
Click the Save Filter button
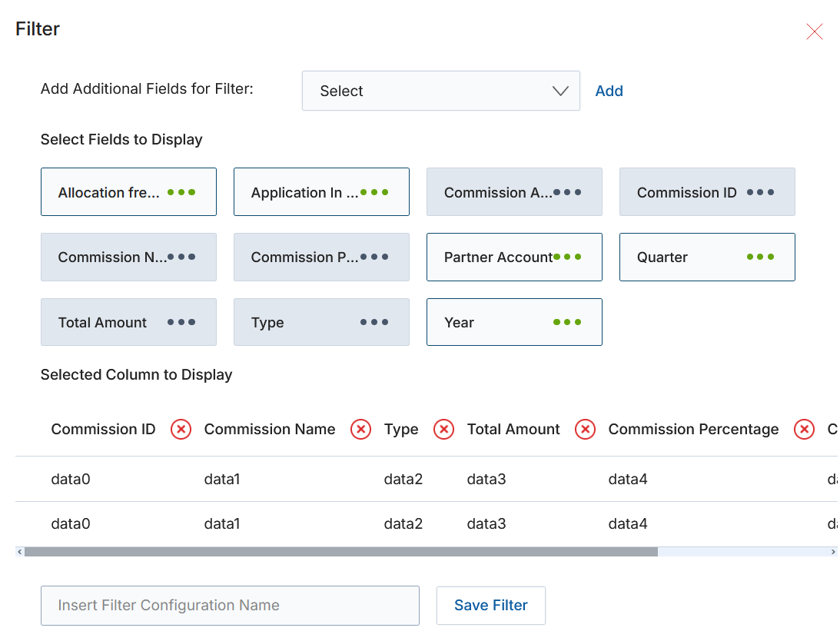(x=491, y=605)
